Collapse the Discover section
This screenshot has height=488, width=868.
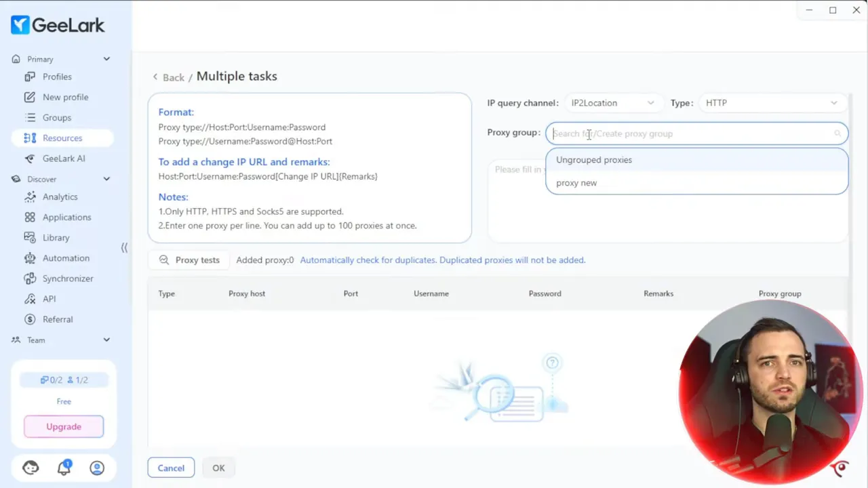click(106, 179)
